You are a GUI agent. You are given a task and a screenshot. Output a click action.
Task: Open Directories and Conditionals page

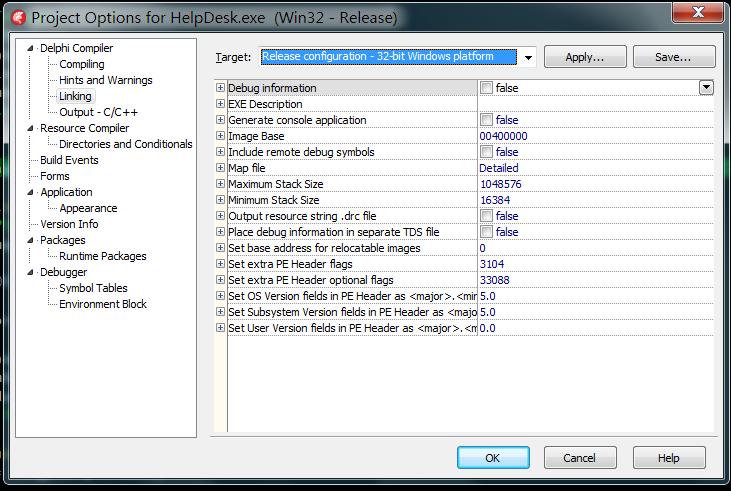click(x=125, y=144)
